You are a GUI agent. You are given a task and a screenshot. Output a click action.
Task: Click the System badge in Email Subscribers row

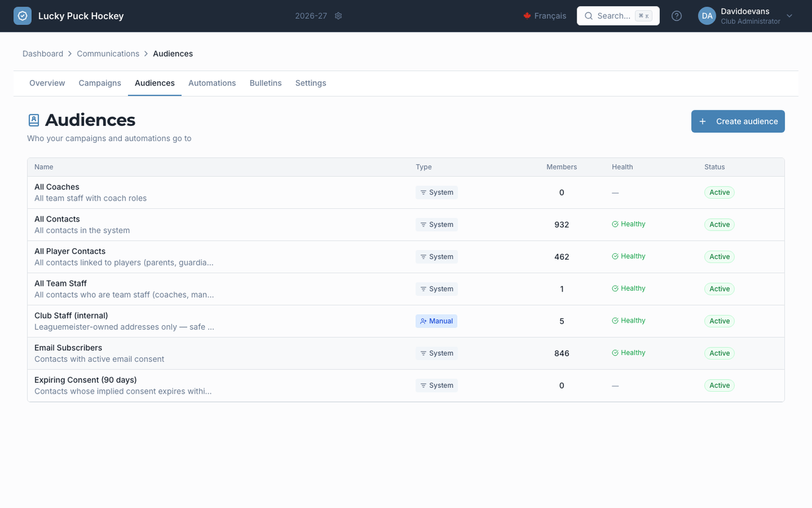[x=436, y=353]
